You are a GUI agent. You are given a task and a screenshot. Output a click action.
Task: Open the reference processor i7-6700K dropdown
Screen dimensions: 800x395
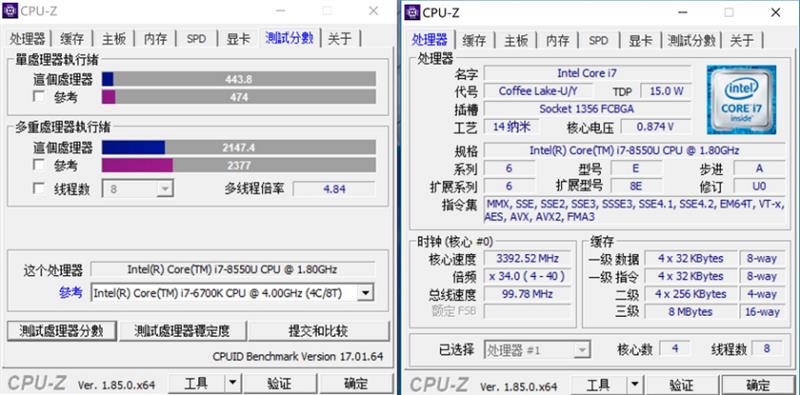[x=233, y=293]
